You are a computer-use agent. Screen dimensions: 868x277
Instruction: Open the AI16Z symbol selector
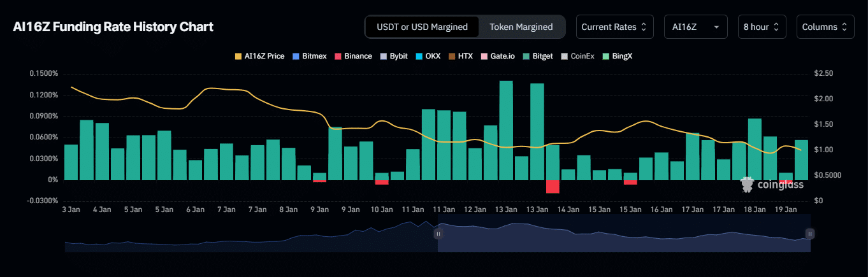click(x=695, y=27)
